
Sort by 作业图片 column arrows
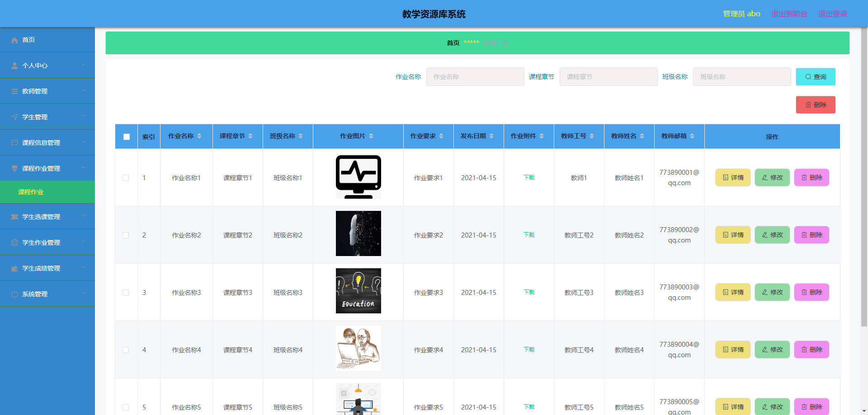[x=371, y=136]
